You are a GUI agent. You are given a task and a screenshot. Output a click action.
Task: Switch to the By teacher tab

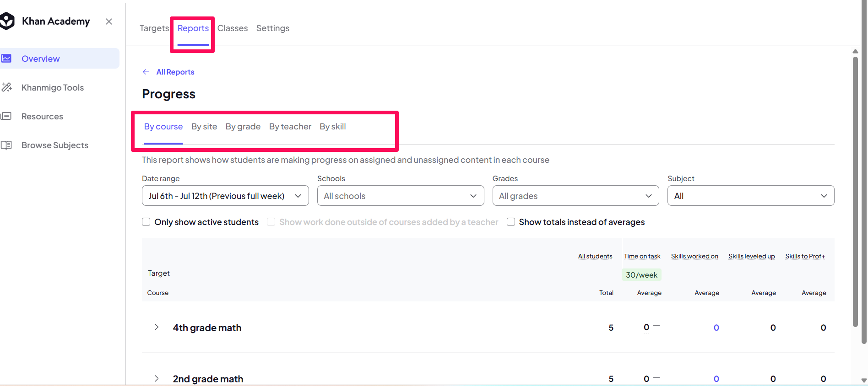point(290,127)
